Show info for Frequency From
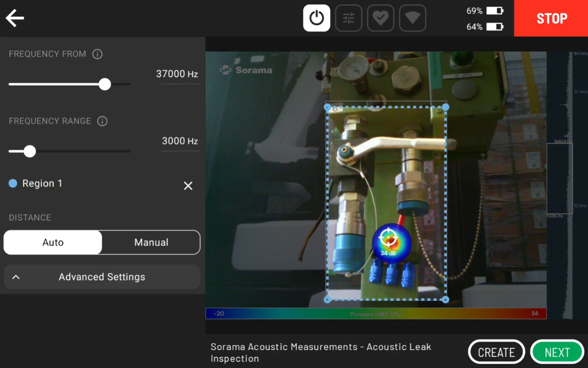The height and width of the screenshot is (368, 588). click(x=97, y=54)
